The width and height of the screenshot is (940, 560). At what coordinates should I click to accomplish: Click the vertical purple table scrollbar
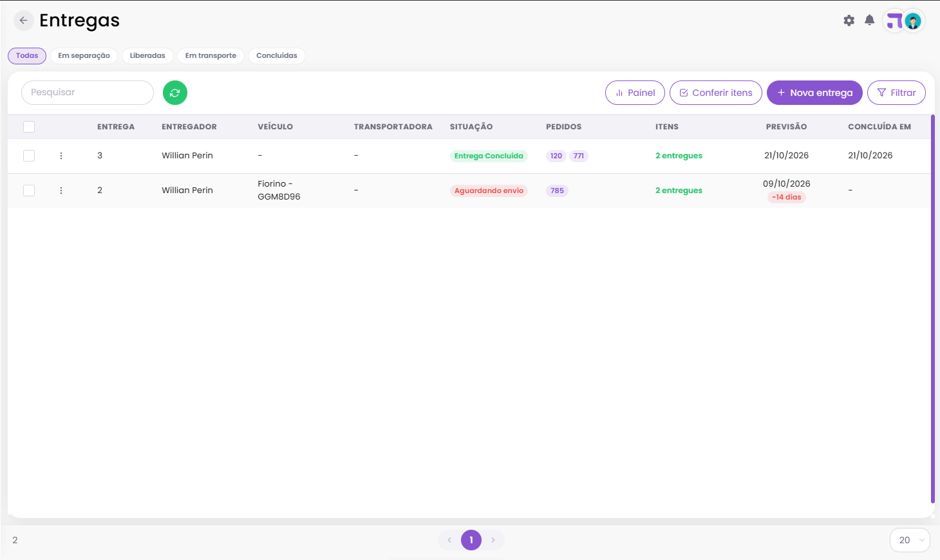(933, 309)
